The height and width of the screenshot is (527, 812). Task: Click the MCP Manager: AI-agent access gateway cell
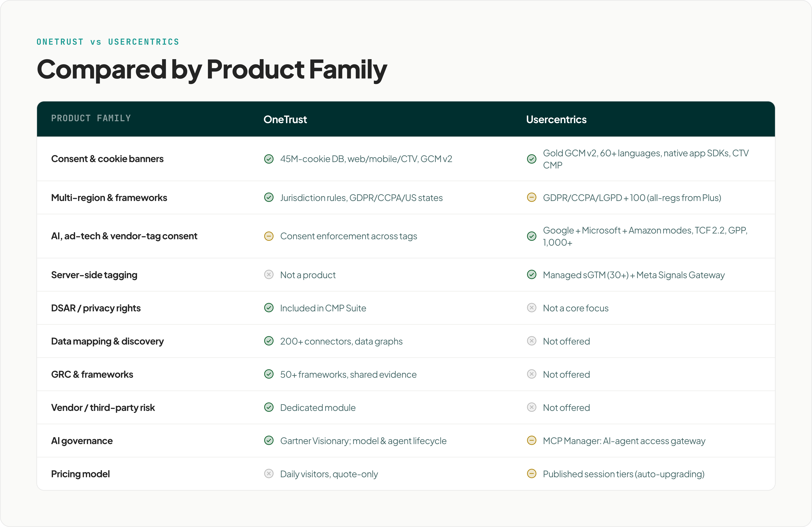tap(624, 441)
